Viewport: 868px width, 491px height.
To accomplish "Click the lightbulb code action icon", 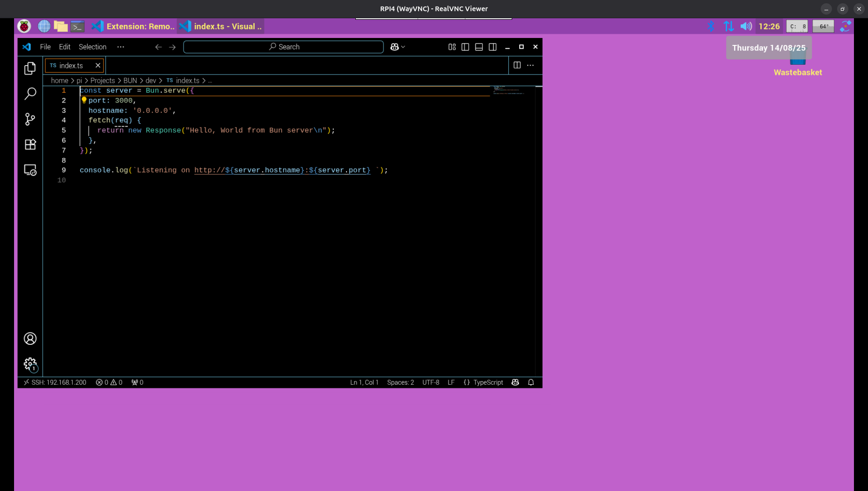I will 84,100.
